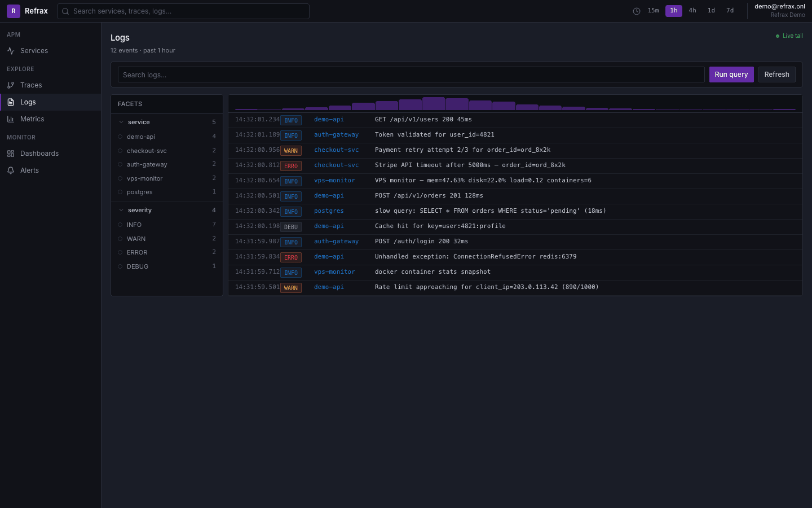Set time range to 15m
The image size is (812, 508).
[653, 11]
